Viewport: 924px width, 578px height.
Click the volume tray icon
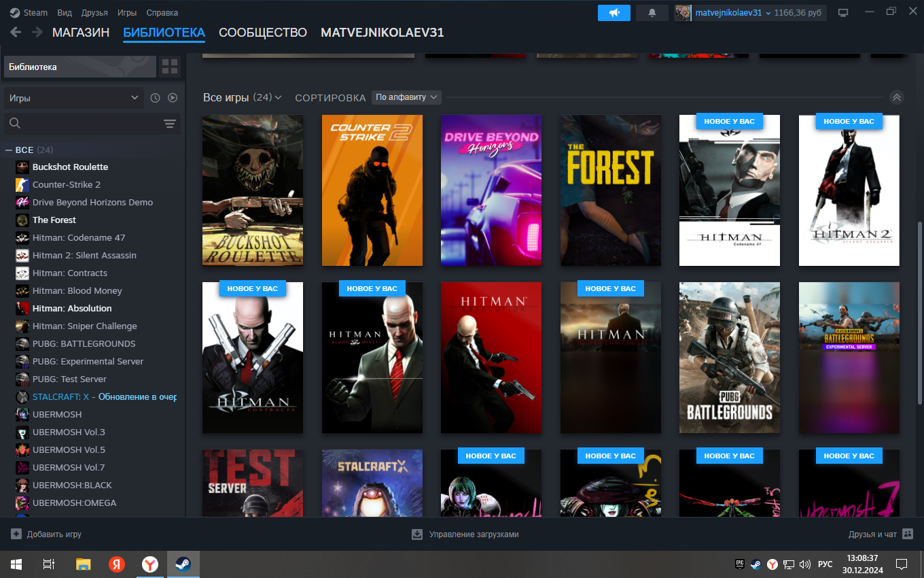click(x=805, y=564)
